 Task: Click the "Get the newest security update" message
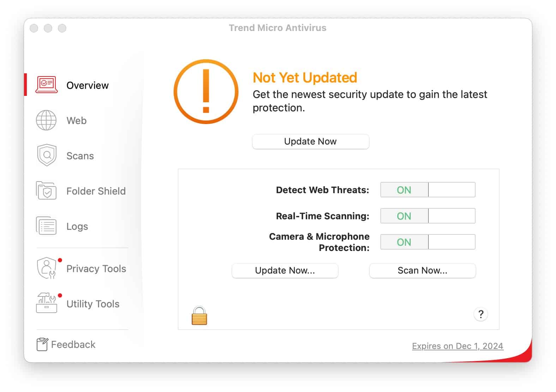(x=370, y=101)
